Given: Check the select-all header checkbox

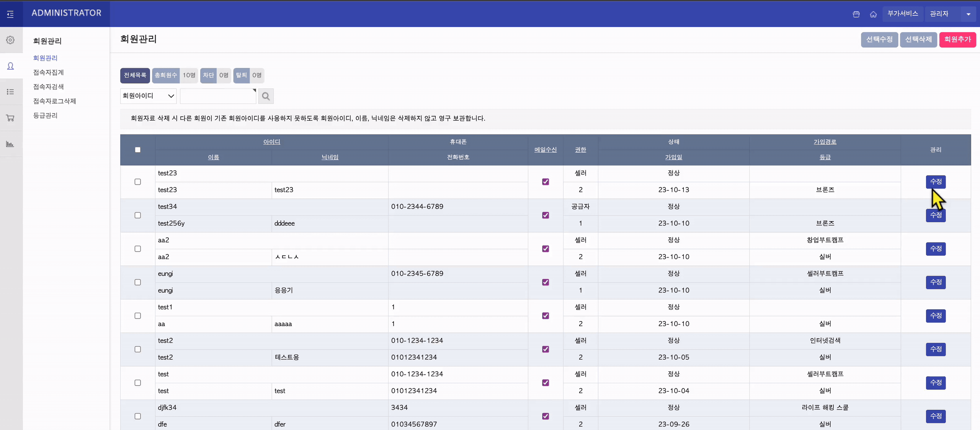Looking at the screenshot, I should (137, 150).
